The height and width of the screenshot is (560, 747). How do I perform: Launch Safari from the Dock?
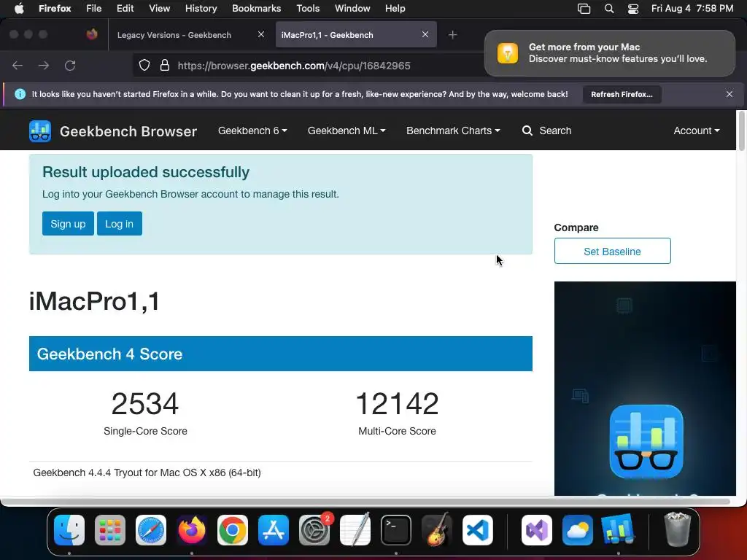151,530
